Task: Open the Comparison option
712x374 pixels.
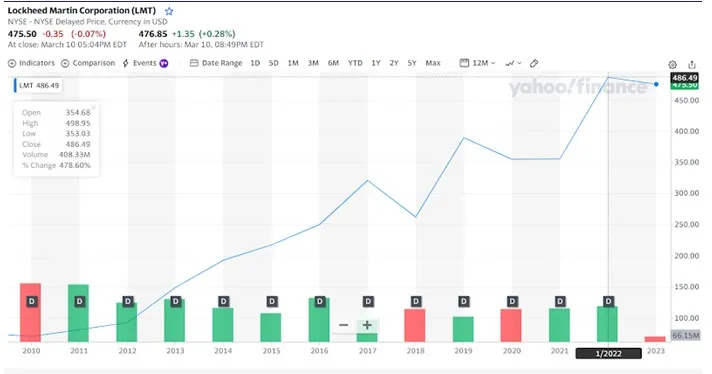Action: 88,63
